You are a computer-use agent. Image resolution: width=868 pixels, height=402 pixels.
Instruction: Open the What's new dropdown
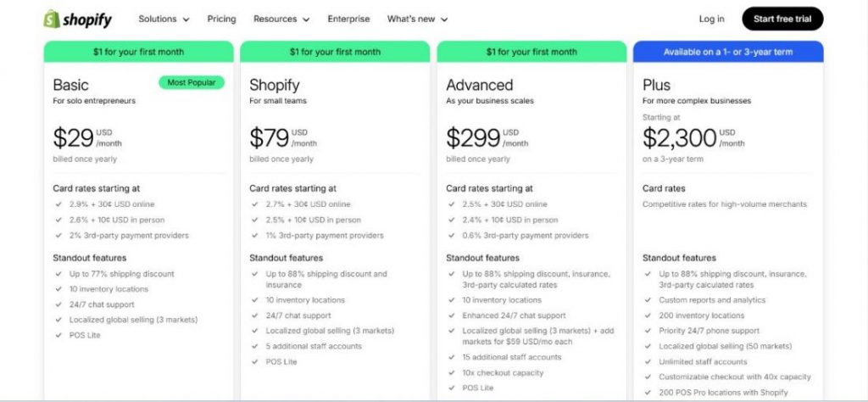417,19
